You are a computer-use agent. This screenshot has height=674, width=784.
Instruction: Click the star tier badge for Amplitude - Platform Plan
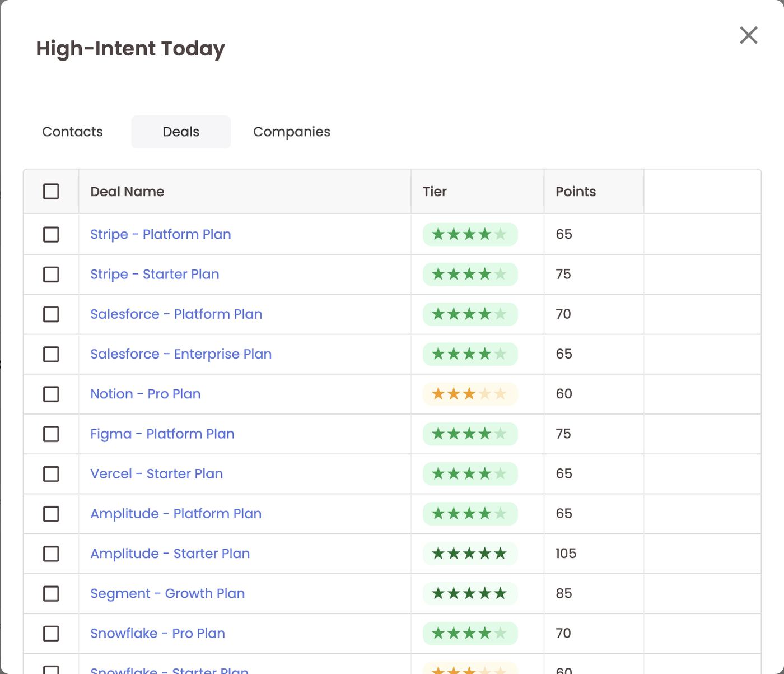point(470,514)
